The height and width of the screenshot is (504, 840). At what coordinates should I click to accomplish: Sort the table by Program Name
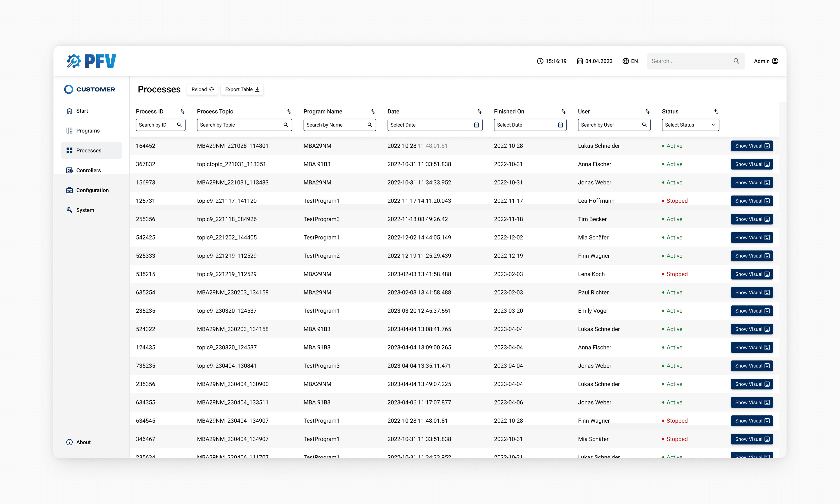click(373, 111)
